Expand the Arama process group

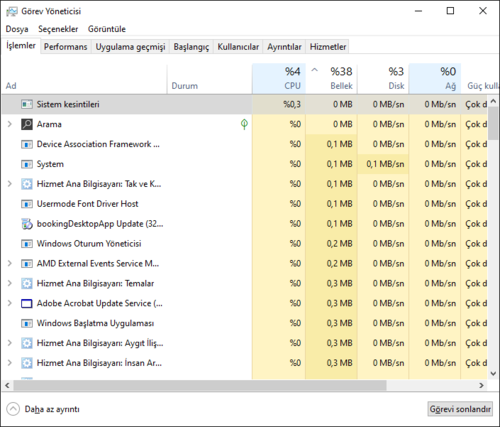[x=10, y=124]
